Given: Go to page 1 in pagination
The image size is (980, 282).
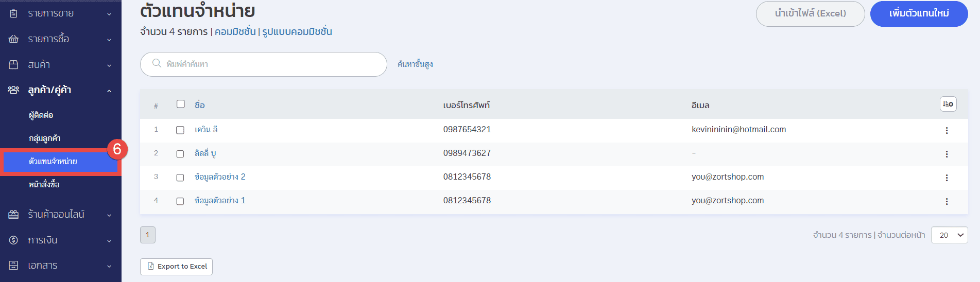Looking at the screenshot, I should tap(148, 235).
